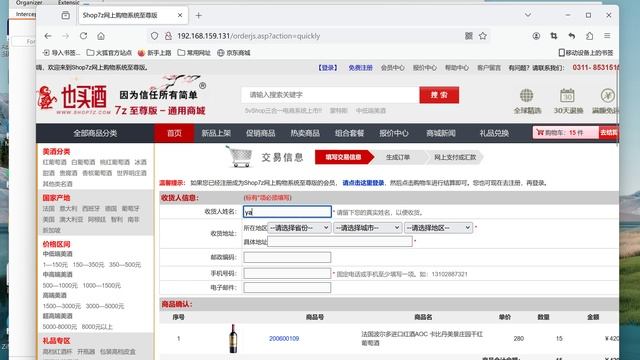Click the 红葡萄酒 category link
The image size is (640, 360).
coord(55,162)
